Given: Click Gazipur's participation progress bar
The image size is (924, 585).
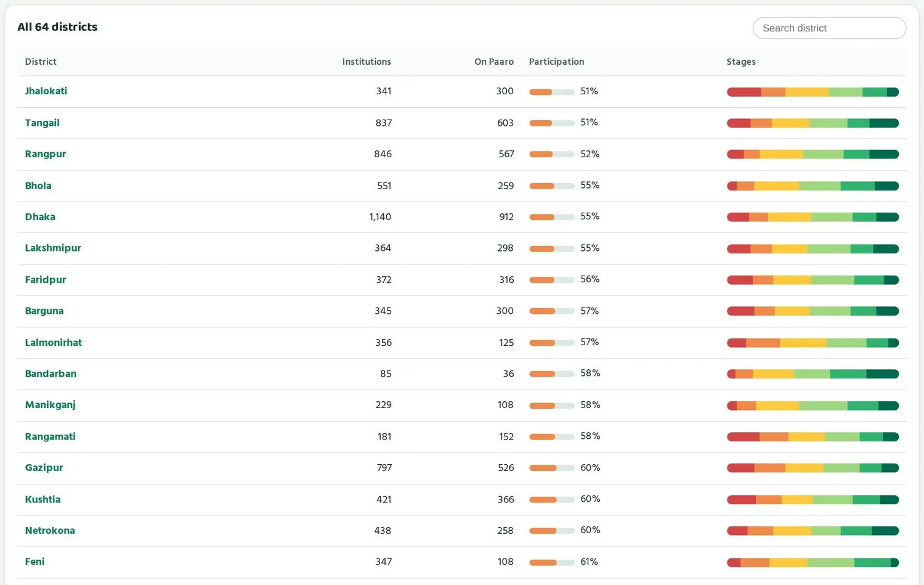Looking at the screenshot, I should pyautogui.click(x=552, y=468).
